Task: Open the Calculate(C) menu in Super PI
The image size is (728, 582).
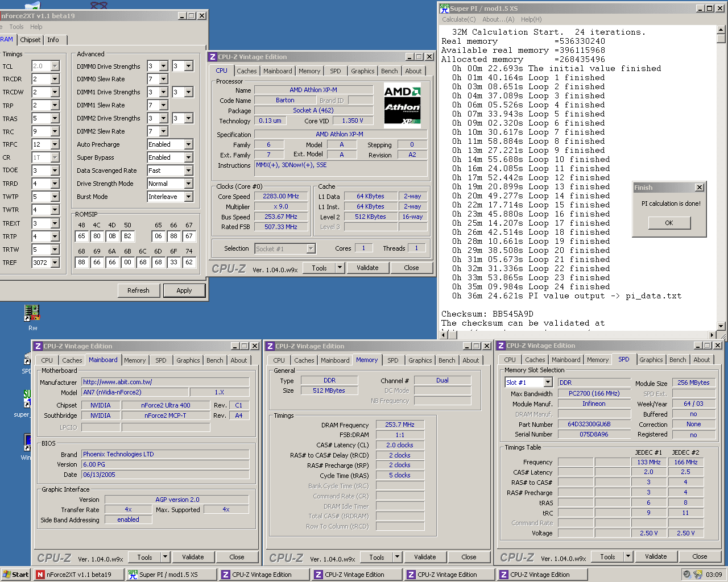Action: coord(458,19)
